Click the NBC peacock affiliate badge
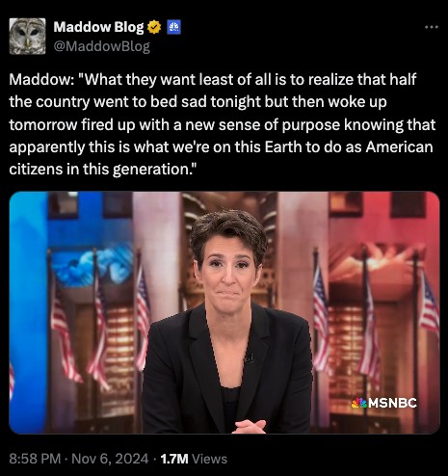This screenshot has height=476, width=448. (x=174, y=27)
